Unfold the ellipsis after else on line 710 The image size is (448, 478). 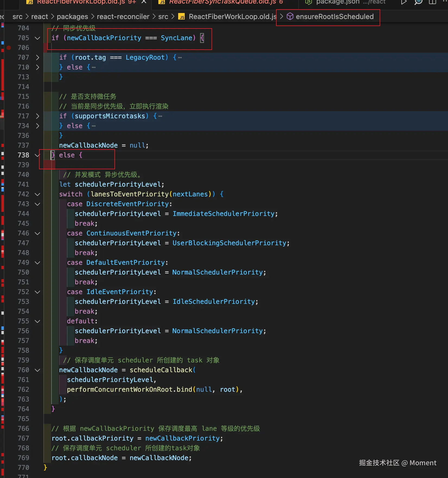point(94,67)
